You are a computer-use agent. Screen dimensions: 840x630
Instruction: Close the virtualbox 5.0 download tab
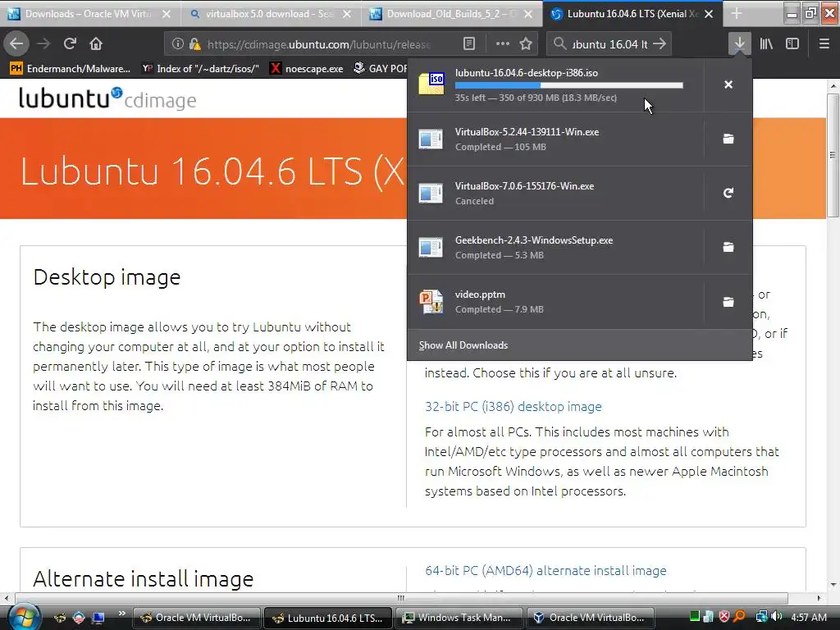(347, 14)
